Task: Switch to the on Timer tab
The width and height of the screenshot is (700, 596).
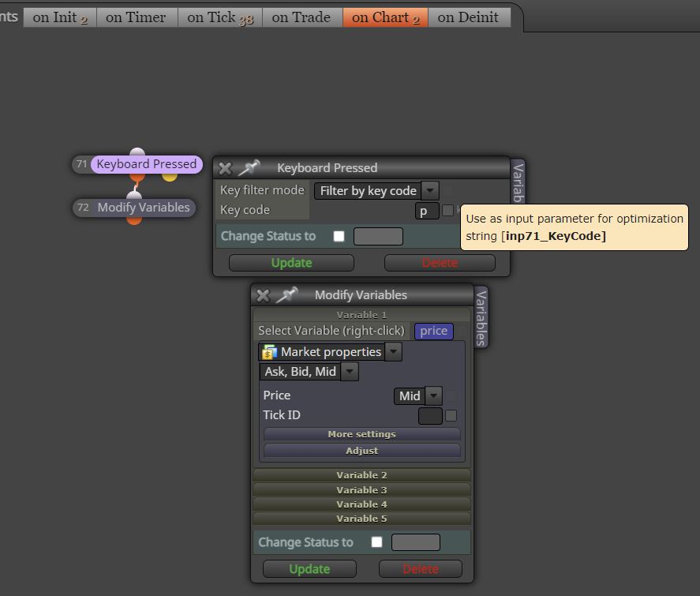Action: (136, 18)
